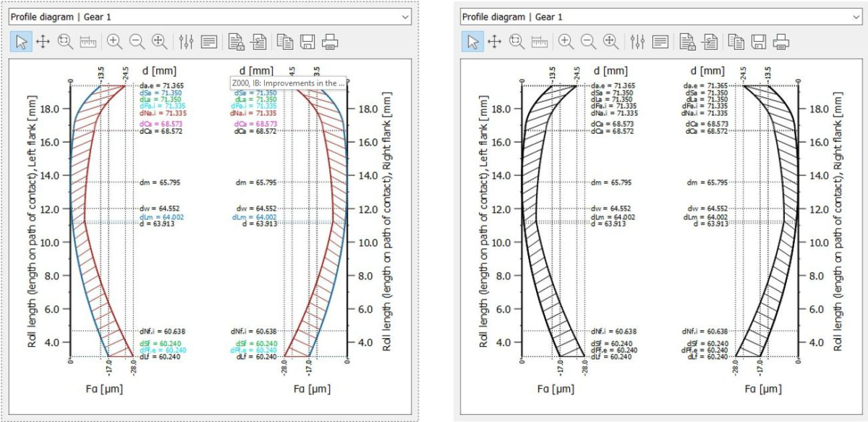This screenshot has height=422, width=868.
Task: Open the right 'Profile diagram | Gear 1' dropdown
Action: [661, 16]
